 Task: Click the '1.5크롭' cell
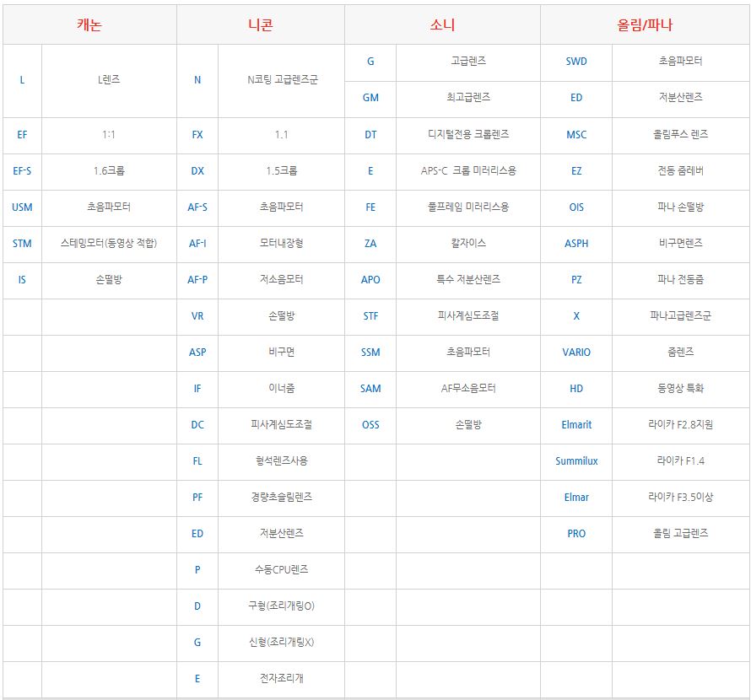click(x=282, y=171)
